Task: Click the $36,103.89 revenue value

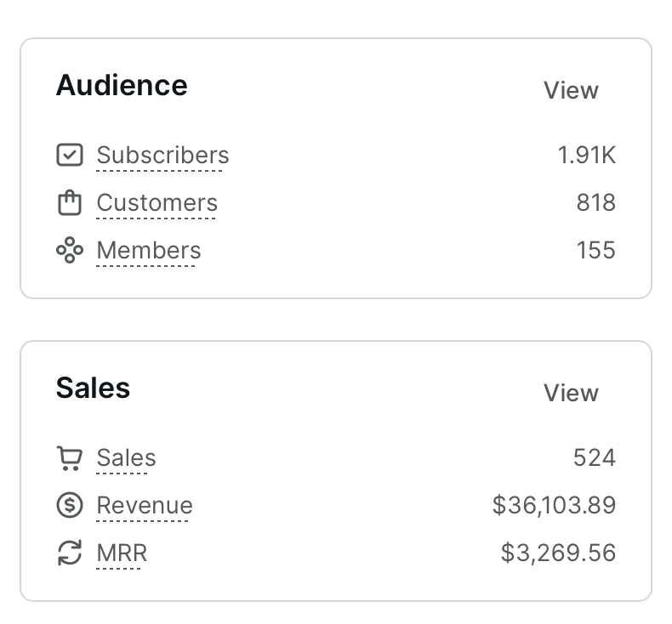Action: (554, 506)
